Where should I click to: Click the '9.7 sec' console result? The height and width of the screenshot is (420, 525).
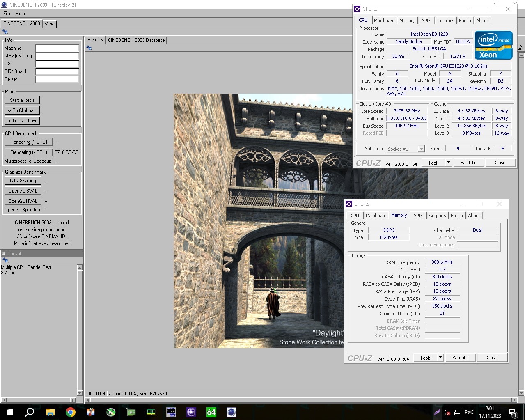(8, 273)
